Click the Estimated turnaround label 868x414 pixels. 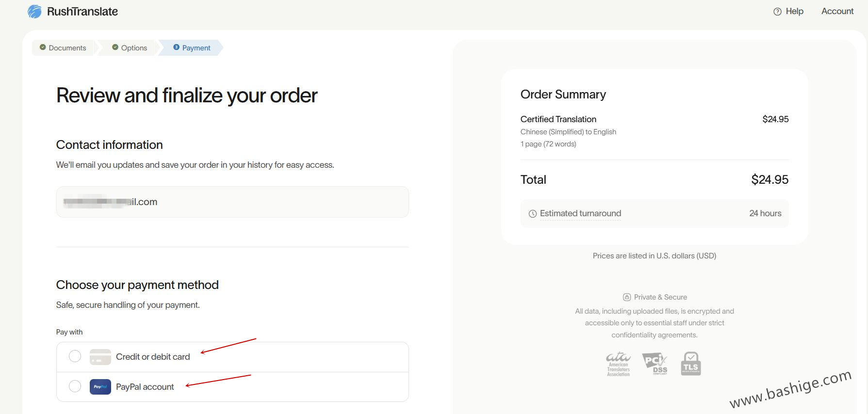click(580, 213)
